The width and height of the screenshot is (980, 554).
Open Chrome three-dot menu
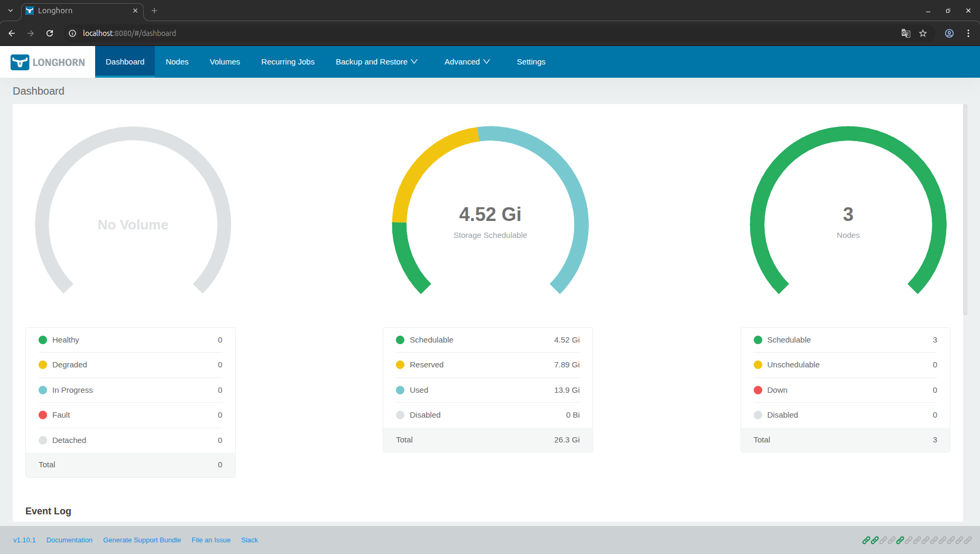tap(968, 33)
